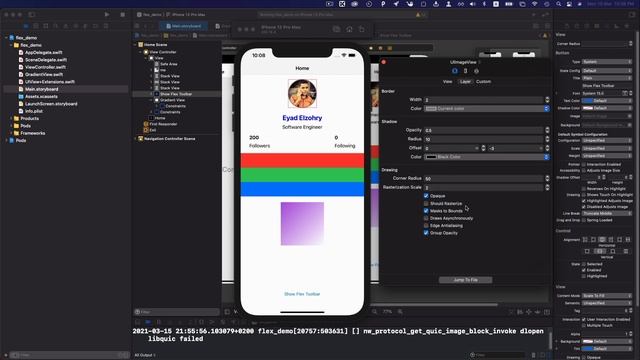Click the Border Width input field
640x360 pixels.
(x=484, y=100)
